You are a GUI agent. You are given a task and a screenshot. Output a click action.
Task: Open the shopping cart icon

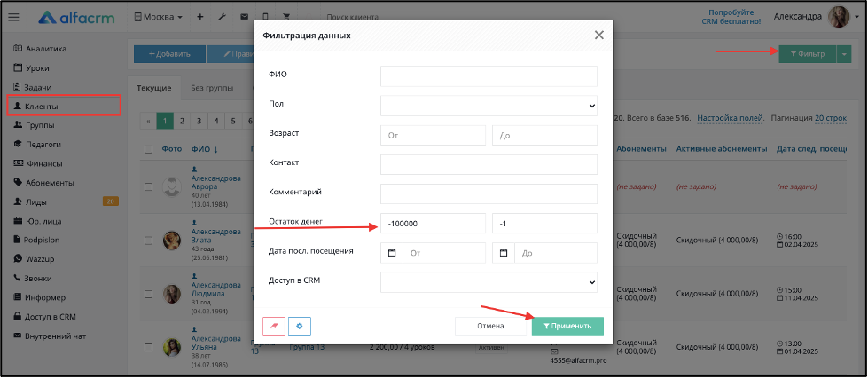click(x=286, y=17)
